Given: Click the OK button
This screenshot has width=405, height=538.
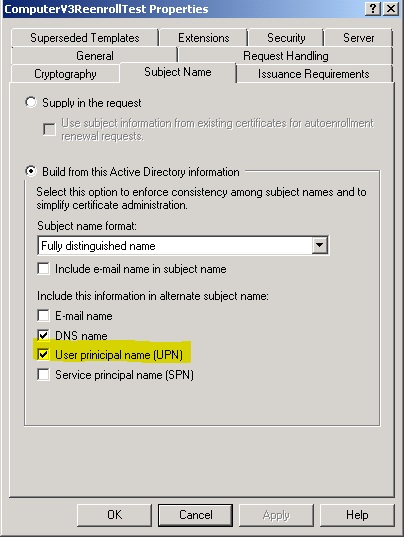Looking at the screenshot, I should 114,515.
